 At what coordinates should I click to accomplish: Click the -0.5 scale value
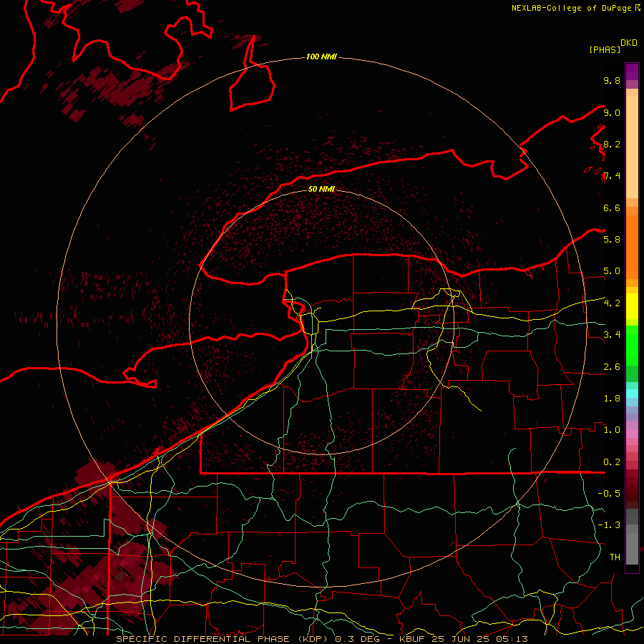point(609,493)
